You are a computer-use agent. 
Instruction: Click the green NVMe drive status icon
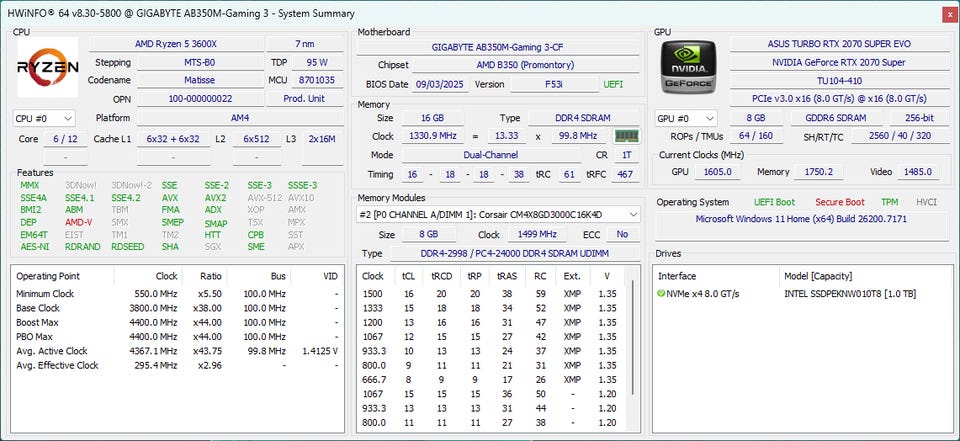point(661,293)
